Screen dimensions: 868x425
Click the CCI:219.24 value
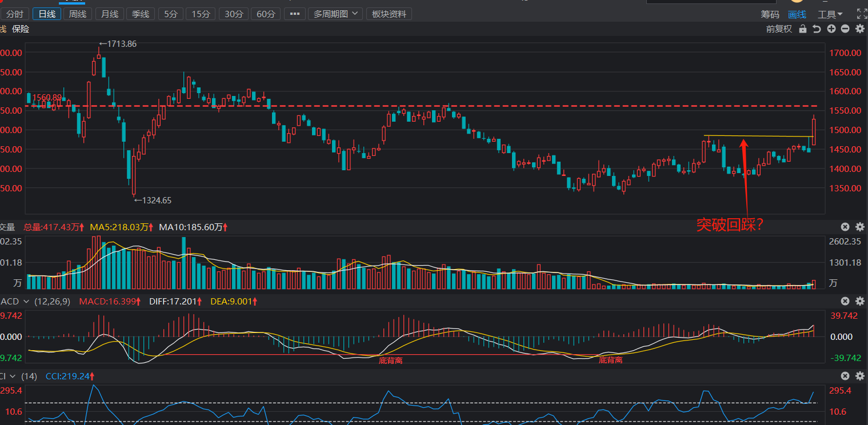click(69, 376)
